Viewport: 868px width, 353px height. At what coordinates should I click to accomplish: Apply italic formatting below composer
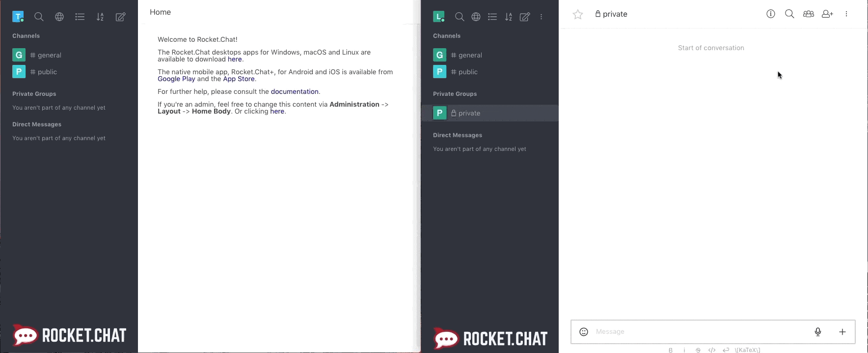[684, 350]
